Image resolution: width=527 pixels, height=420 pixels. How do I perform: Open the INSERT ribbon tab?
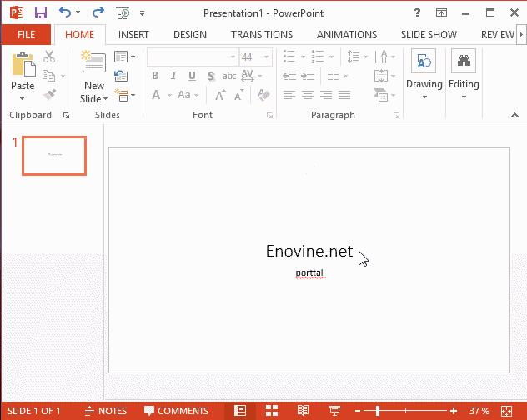click(x=133, y=35)
